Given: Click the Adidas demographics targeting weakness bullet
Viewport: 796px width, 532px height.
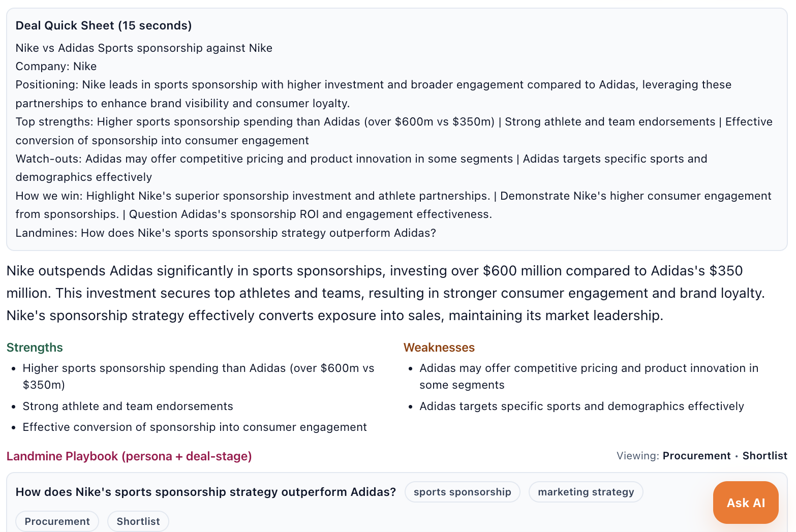Looking at the screenshot, I should 581,406.
